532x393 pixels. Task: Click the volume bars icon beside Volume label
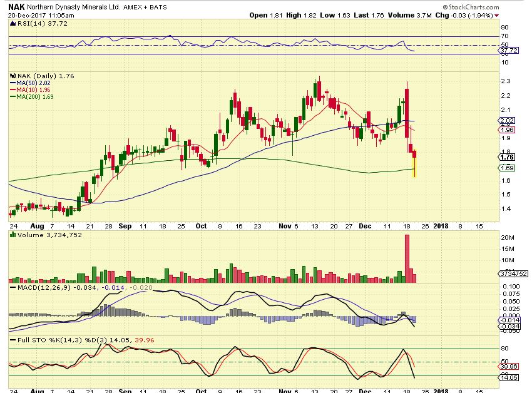(13, 235)
